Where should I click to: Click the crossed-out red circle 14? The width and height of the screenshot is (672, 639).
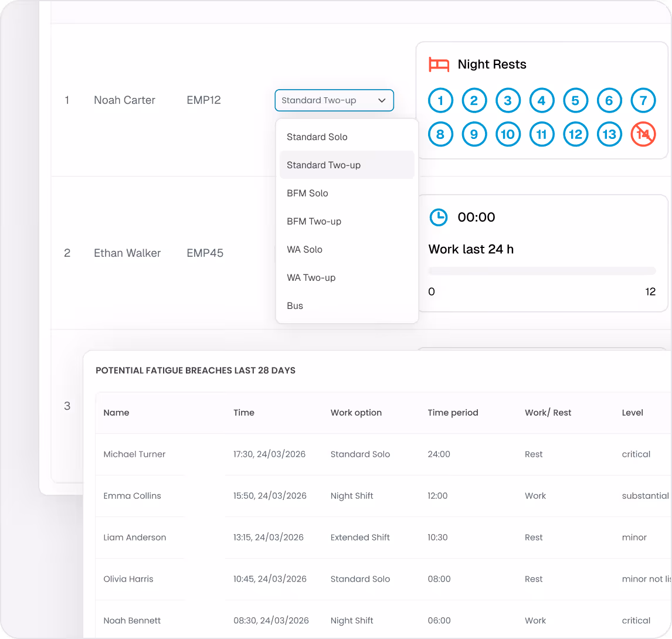643,134
